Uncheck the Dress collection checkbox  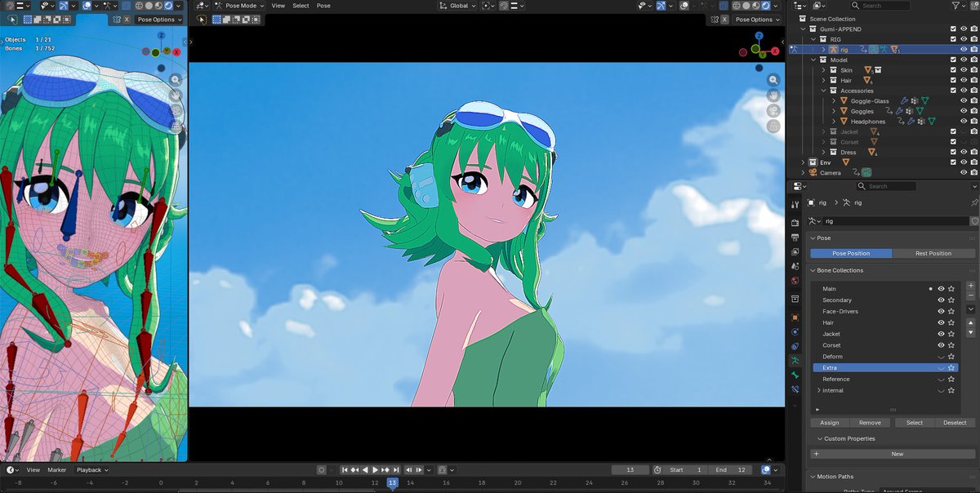(952, 152)
